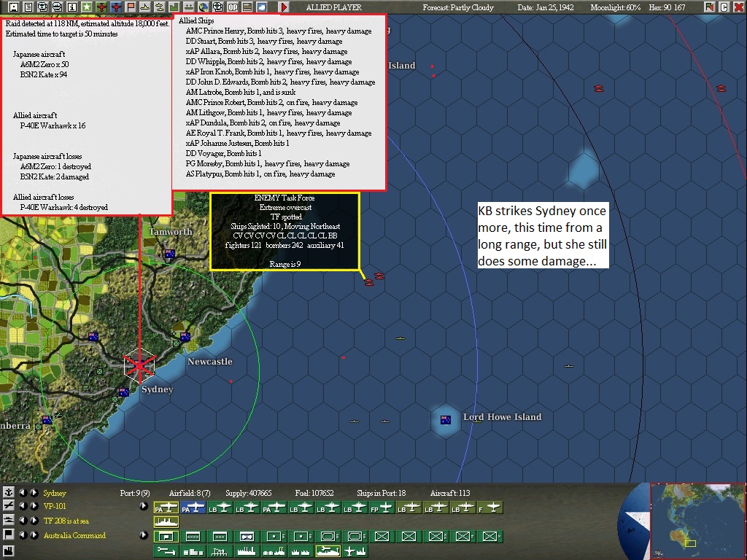Select the TF 208 warship silhouette icon
This screenshot has width=747, height=560.
point(166,522)
